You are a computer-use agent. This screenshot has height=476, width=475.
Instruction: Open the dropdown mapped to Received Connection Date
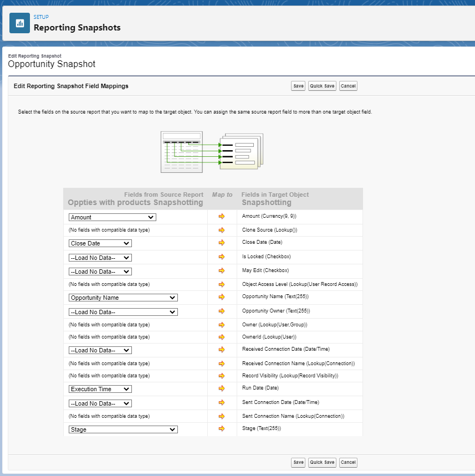point(100,350)
